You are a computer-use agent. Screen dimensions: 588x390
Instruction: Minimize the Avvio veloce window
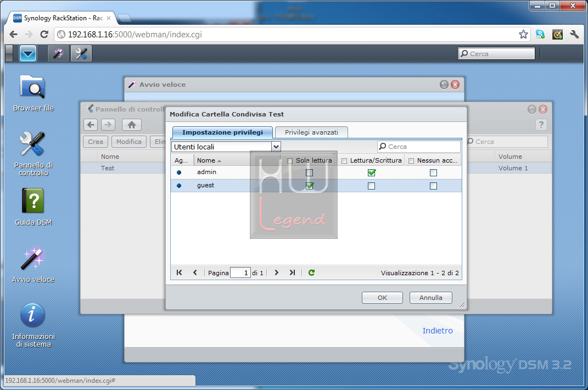(444, 85)
